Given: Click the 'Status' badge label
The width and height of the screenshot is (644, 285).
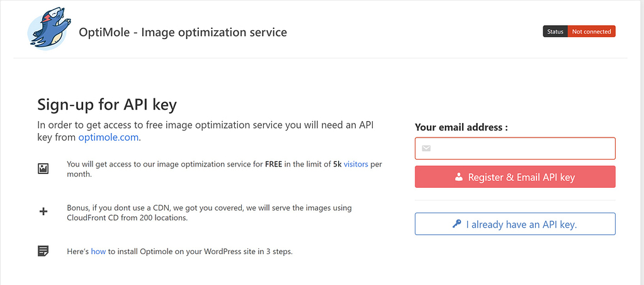Looking at the screenshot, I should pos(555,32).
